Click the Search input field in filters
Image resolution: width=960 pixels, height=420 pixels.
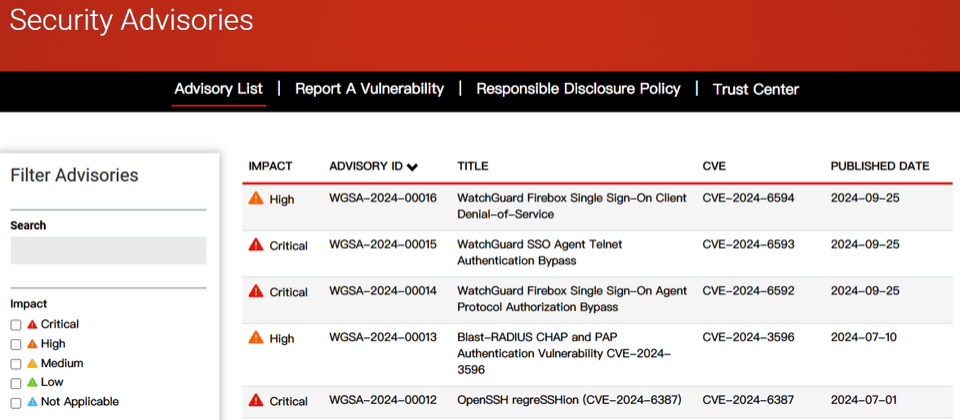pos(108,250)
